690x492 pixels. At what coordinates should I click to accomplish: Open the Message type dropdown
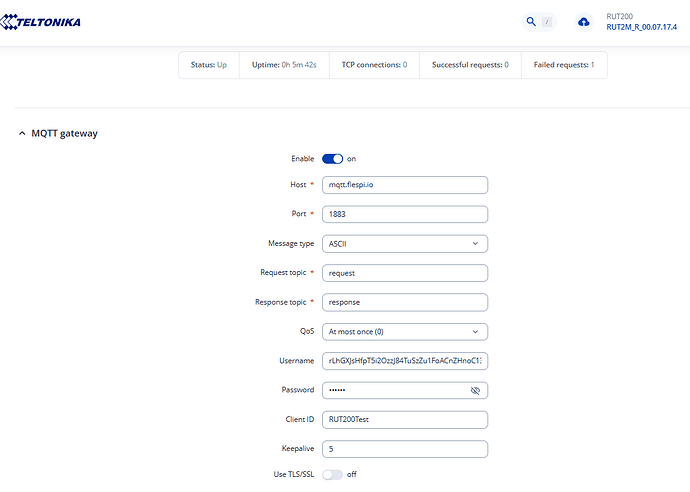[404, 243]
